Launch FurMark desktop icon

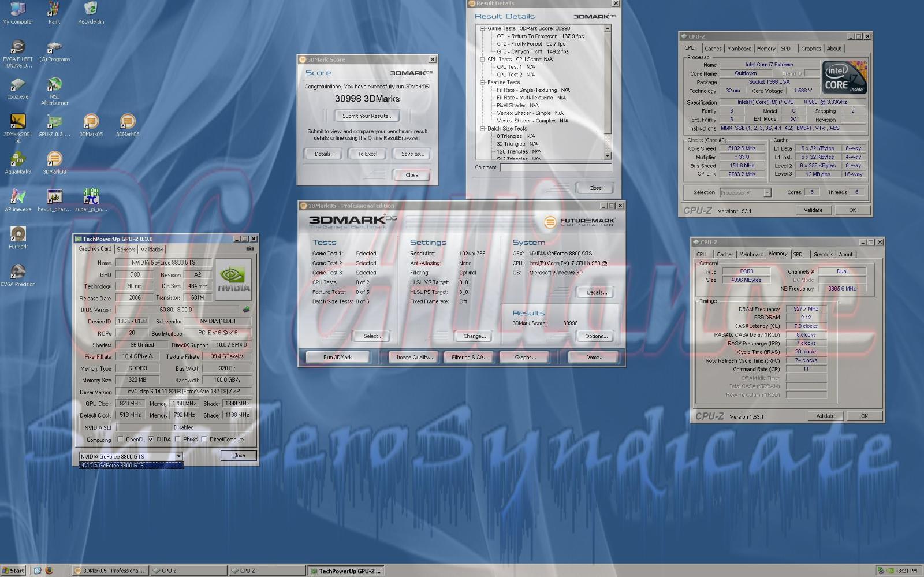(x=18, y=238)
